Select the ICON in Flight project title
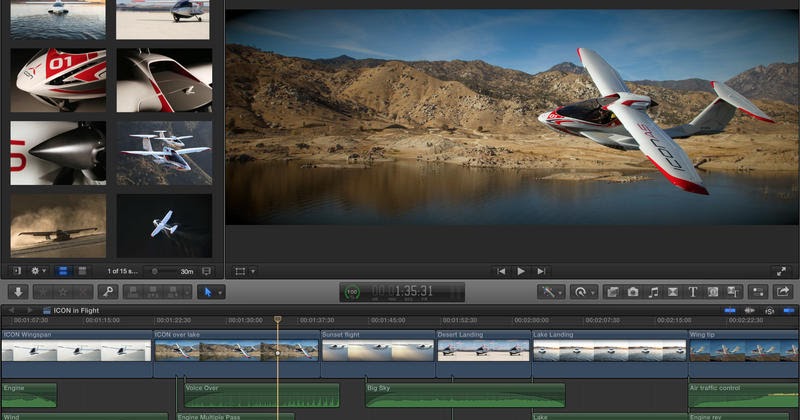Image resolution: width=800 pixels, height=420 pixels. 76,310
